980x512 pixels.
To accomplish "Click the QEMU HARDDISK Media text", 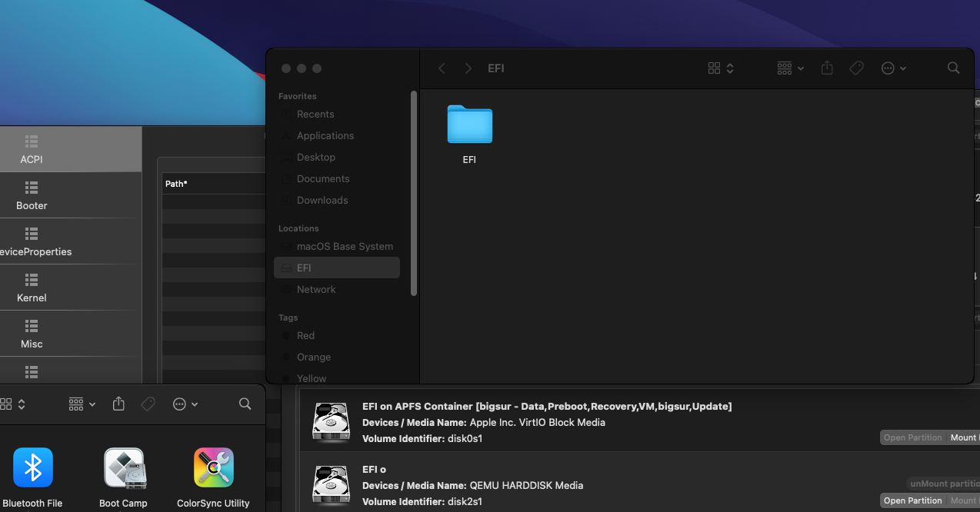I will [526, 485].
